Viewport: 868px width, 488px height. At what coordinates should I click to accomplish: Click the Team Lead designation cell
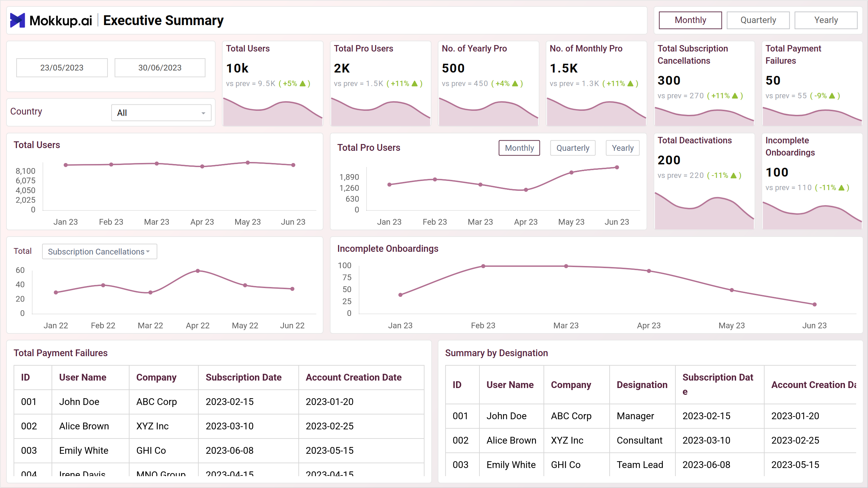(640, 465)
